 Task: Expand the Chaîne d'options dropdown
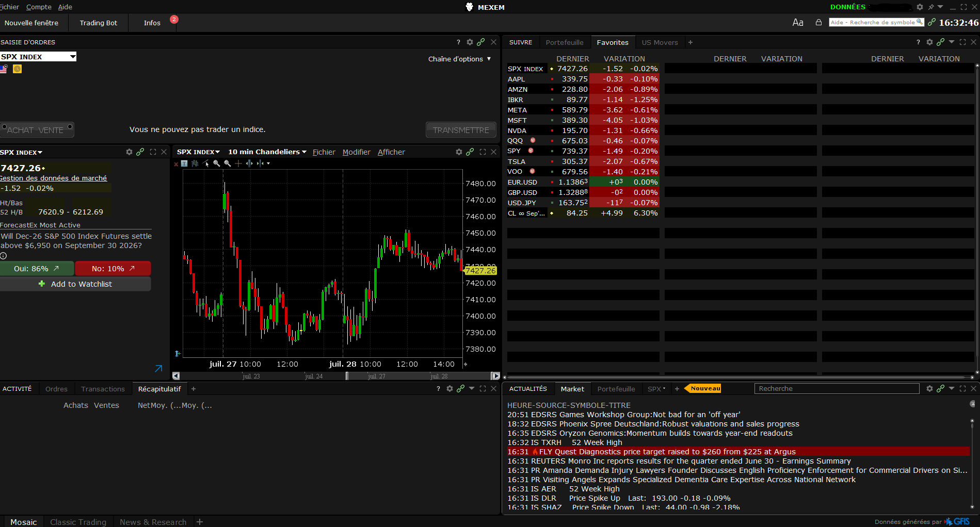point(459,59)
